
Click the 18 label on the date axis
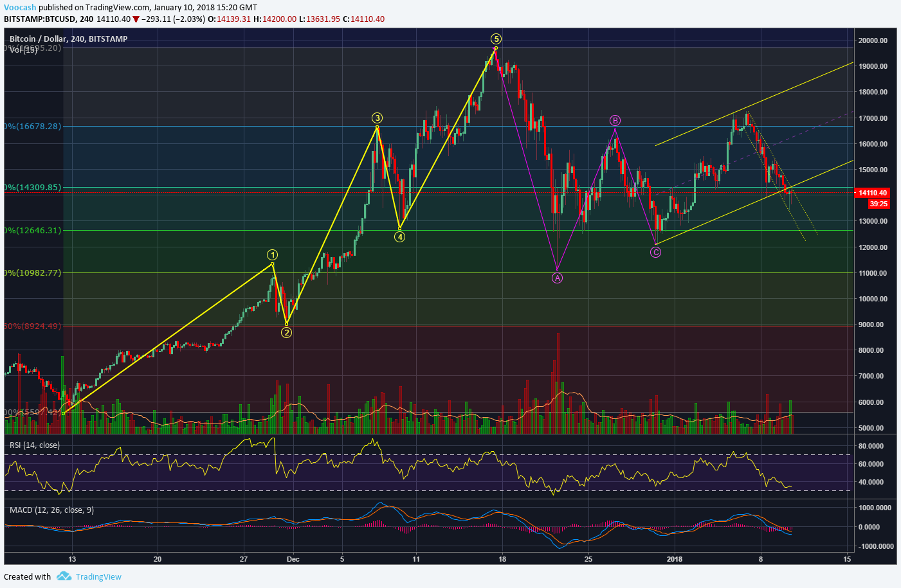point(502,559)
